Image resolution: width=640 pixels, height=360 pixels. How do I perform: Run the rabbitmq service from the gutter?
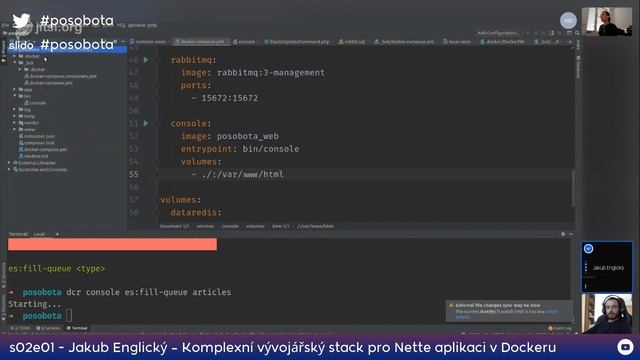click(146, 60)
